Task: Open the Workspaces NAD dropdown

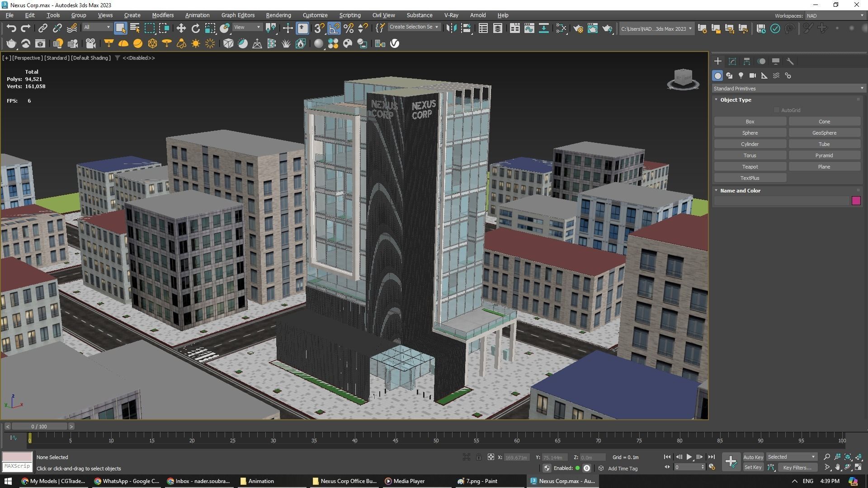Action: [x=835, y=16]
